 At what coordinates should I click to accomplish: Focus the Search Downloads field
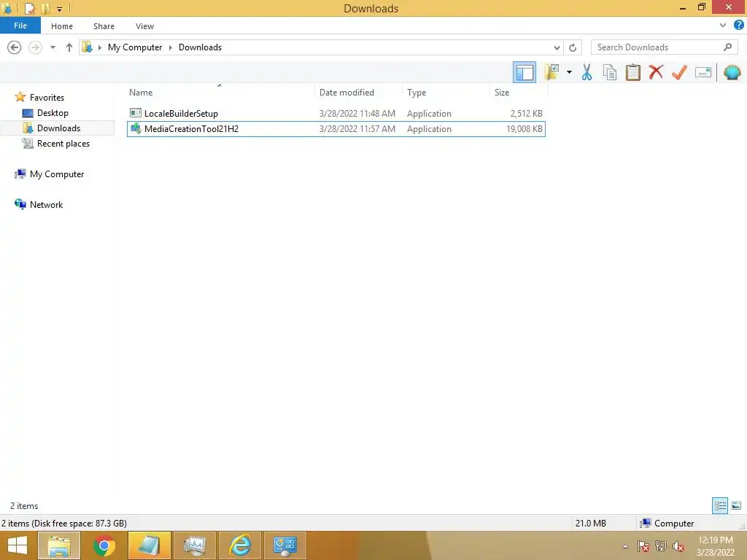(x=664, y=47)
